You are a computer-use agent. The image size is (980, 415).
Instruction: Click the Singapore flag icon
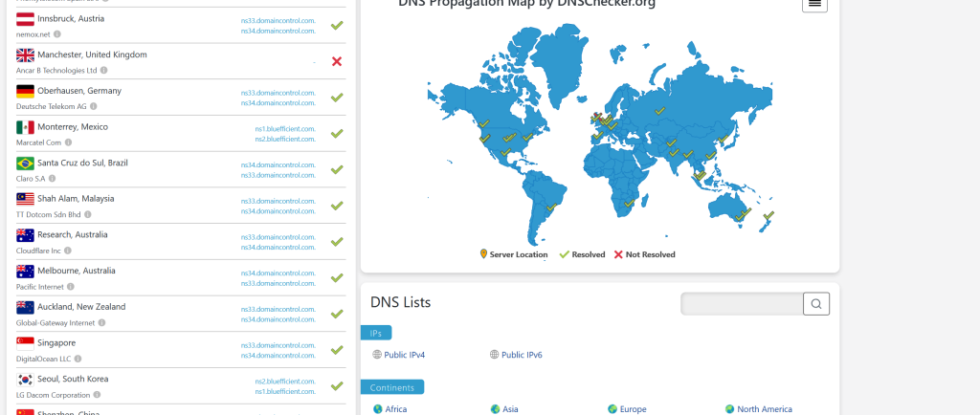click(25, 344)
